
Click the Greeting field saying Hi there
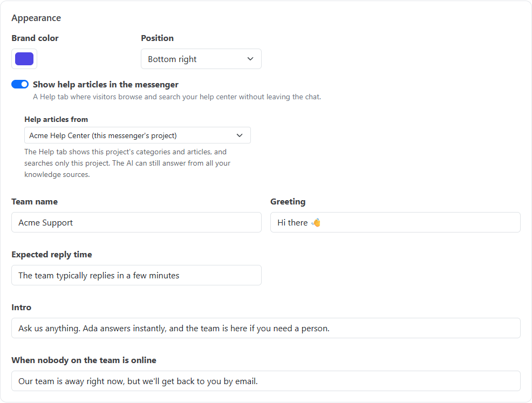pyautogui.click(x=395, y=222)
